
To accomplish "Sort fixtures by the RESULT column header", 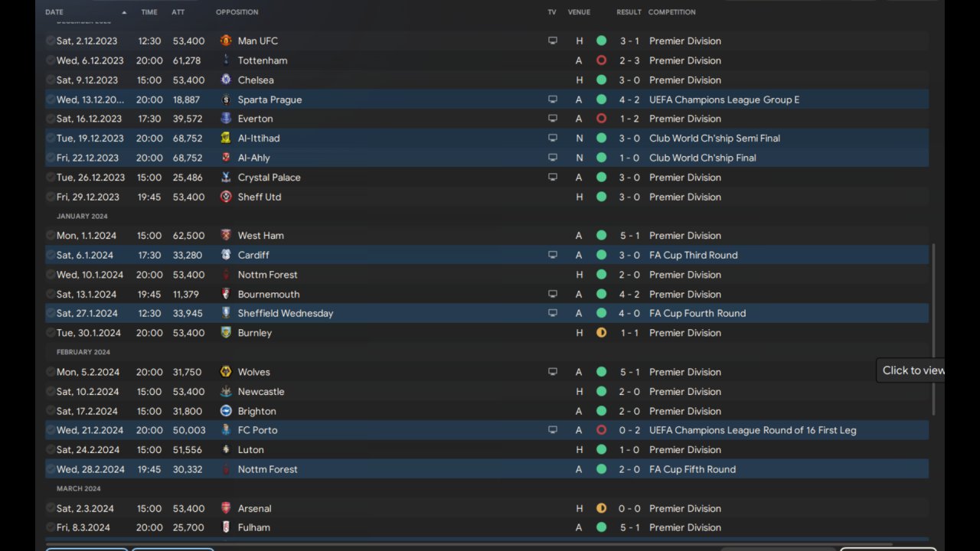I will pos(629,12).
